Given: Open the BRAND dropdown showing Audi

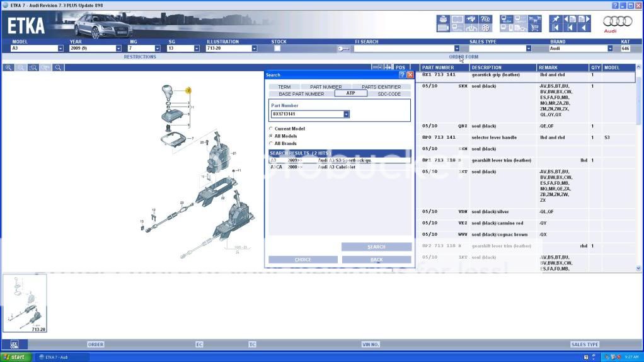Looking at the screenshot, I should pos(609,49).
